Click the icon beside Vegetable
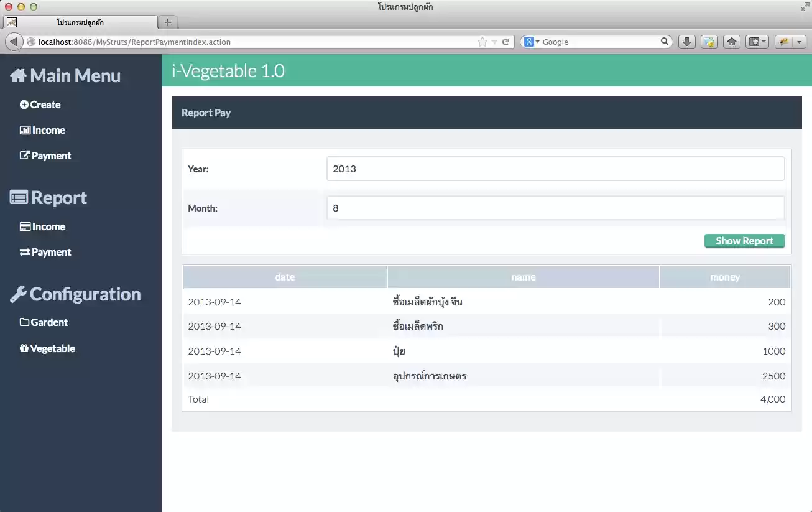Image resolution: width=812 pixels, height=512 pixels. (x=25, y=348)
